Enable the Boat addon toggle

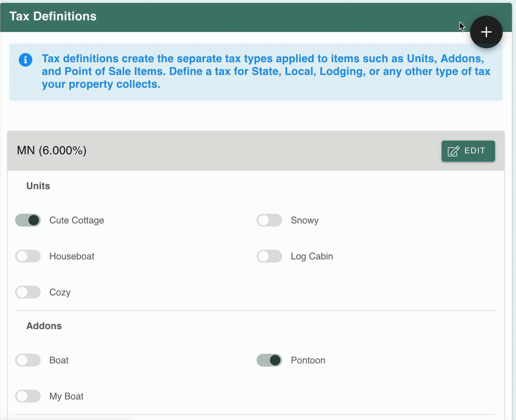(28, 360)
